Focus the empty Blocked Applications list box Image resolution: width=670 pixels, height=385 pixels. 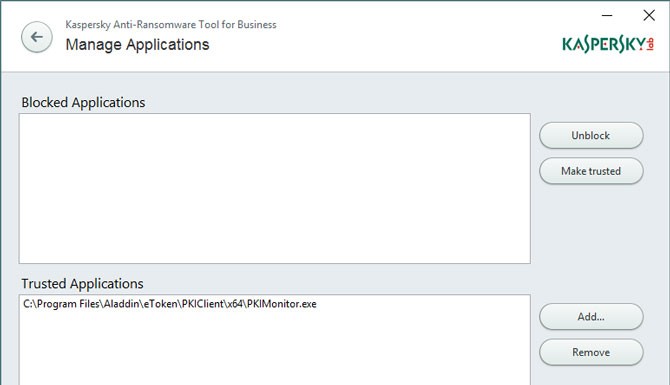click(275, 188)
